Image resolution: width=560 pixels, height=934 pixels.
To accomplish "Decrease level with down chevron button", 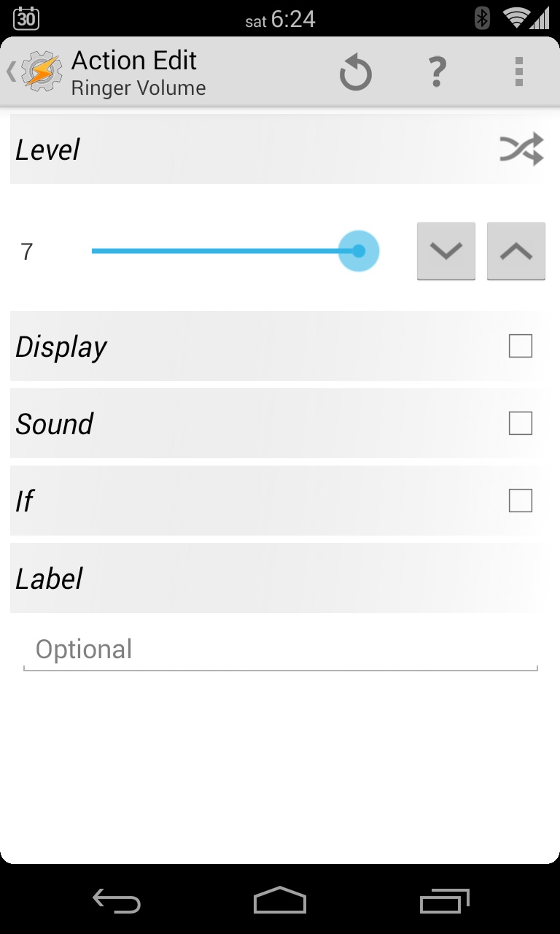I will pyautogui.click(x=446, y=251).
